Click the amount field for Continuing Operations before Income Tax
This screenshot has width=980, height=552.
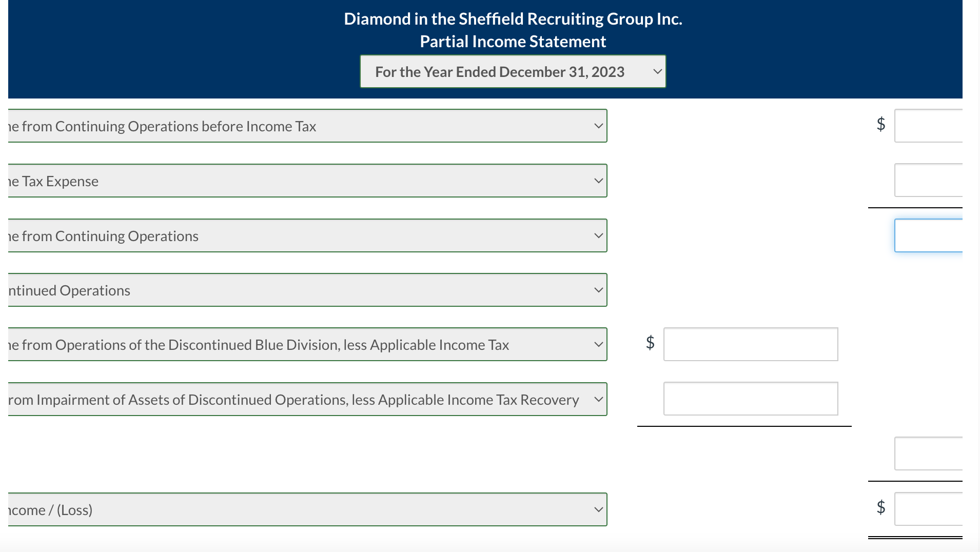pos(928,126)
